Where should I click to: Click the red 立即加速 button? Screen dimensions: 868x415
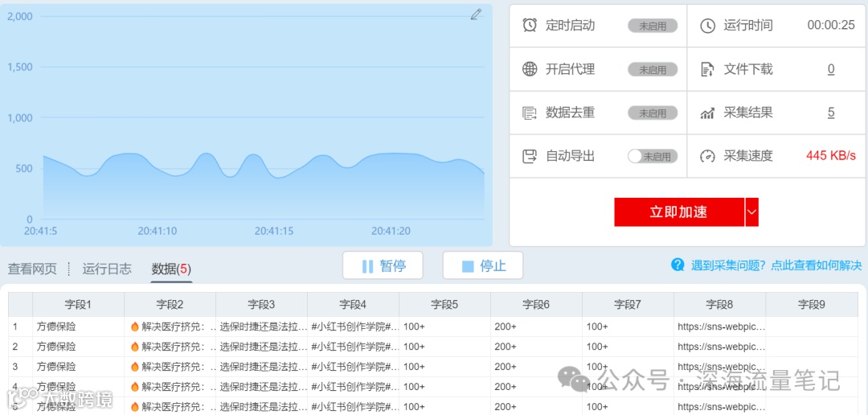pyautogui.click(x=678, y=212)
